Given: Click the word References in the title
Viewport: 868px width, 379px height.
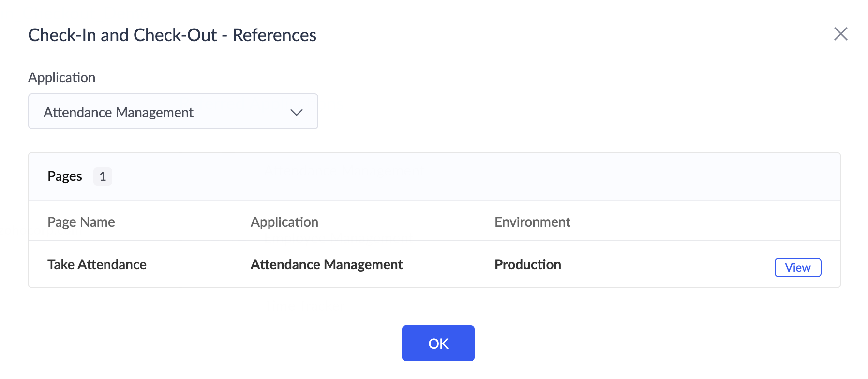Looking at the screenshot, I should 274,35.
